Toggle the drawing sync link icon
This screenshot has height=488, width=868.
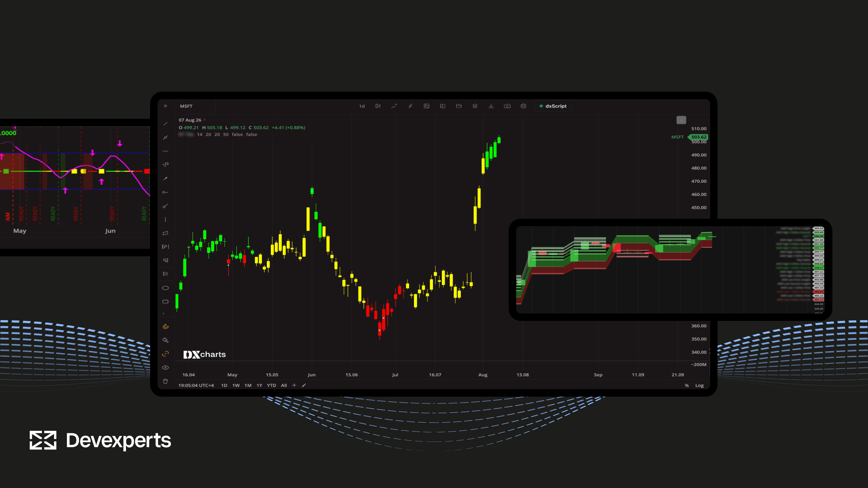pyautogui.click(x=166, y=354)
